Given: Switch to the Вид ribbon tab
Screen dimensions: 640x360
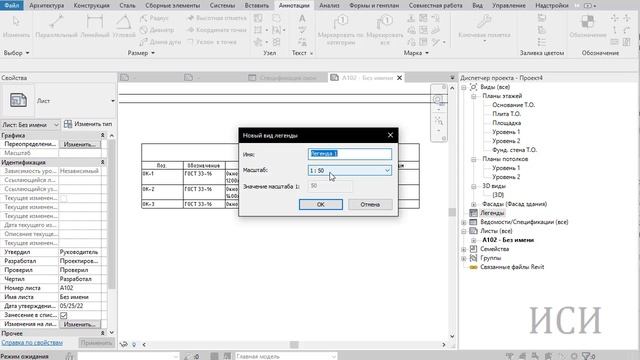Looking at the screenshot, I should 477,5.
